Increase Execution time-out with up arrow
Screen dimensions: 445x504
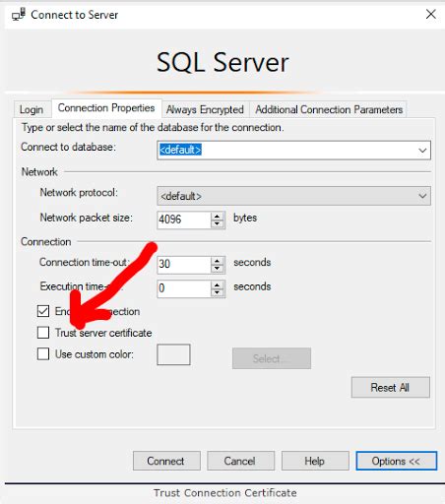click(217, 284)
